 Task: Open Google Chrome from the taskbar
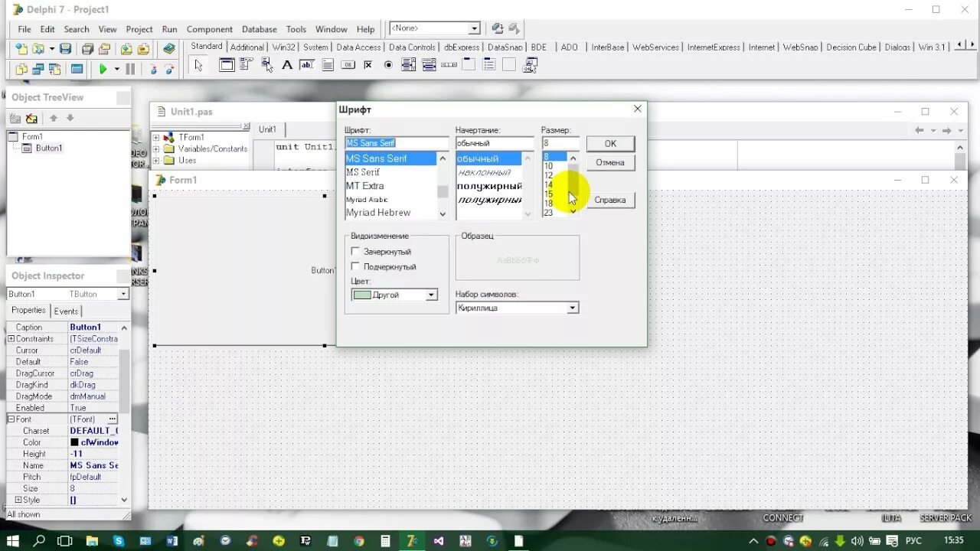(358, 541)
